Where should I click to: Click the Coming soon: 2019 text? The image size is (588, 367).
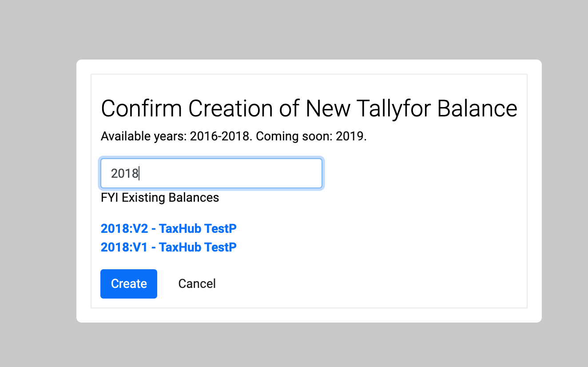point(311,136)
